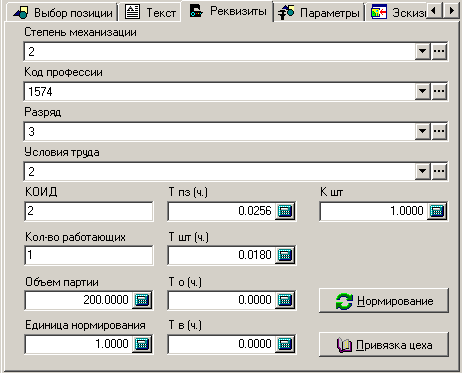Click ellipsis button for Условия труда
462x373 pixels.
tap(439, 171)
